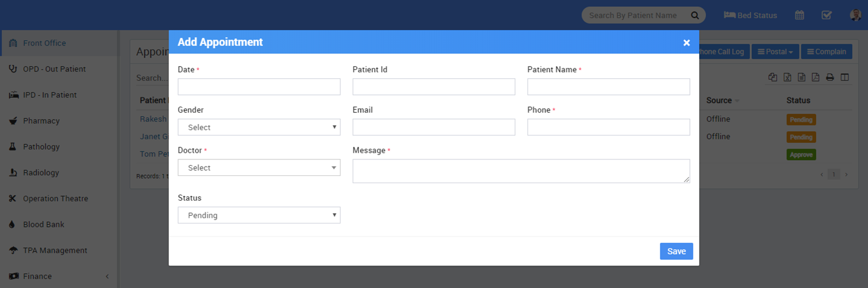Click the print table icon
The image size is (868, 288).
[x=830, y=77]
